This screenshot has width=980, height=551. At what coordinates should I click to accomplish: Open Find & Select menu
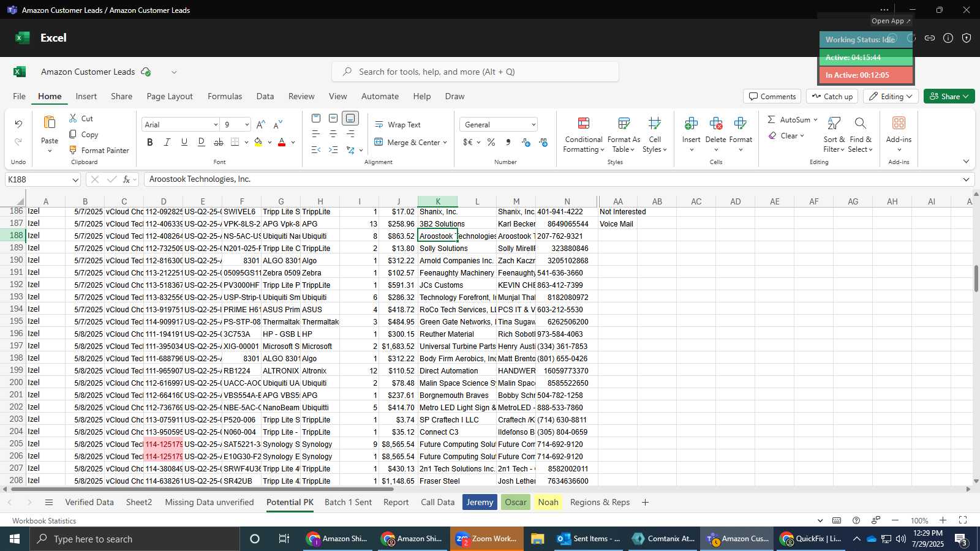[x=861, y=135]
